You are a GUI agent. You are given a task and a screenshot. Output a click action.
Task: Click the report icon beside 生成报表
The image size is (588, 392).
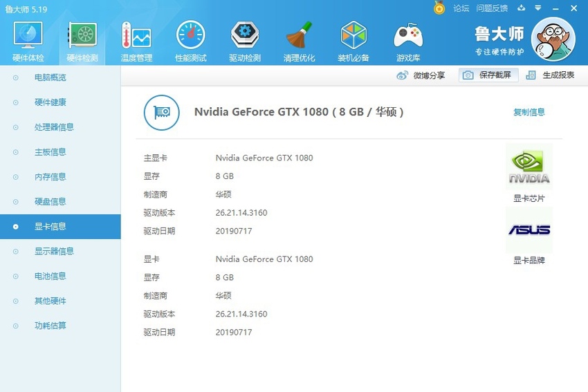tap(531, 75)
